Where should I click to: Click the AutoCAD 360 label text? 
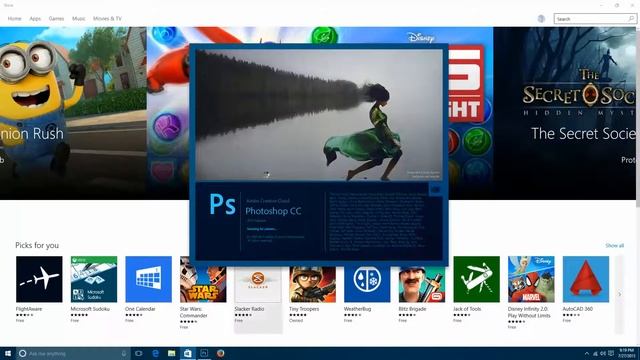point(578,309)
